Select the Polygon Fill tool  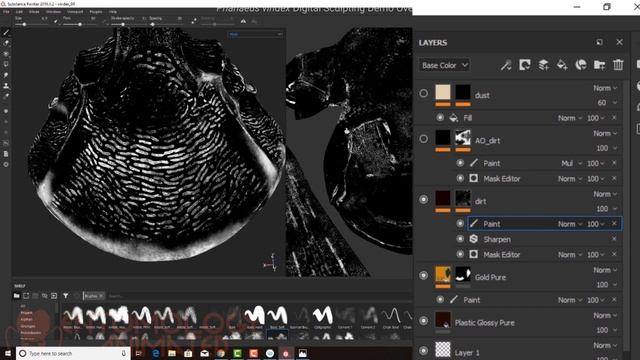pos(6,64)
